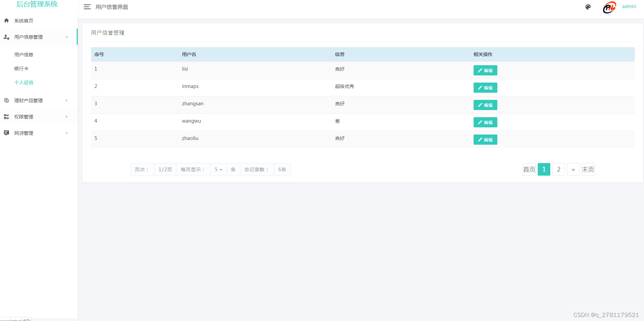Click the 相关操作 column header
The width and height of the screenshot is (644, 321).
(483, 54)
